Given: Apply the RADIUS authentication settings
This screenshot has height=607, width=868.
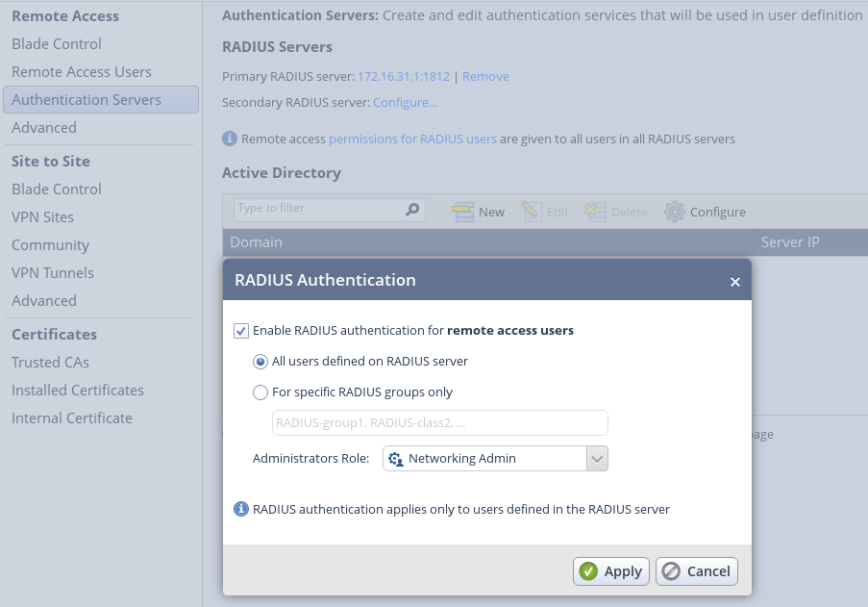Looking at the screenshot, I should (611, 571).
